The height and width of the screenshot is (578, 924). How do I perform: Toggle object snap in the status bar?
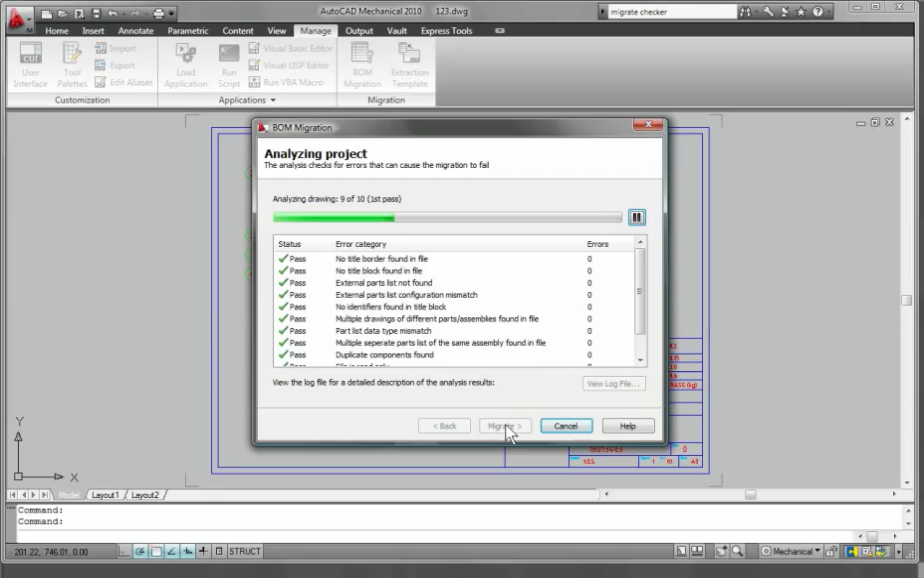[x=156, y=551]
